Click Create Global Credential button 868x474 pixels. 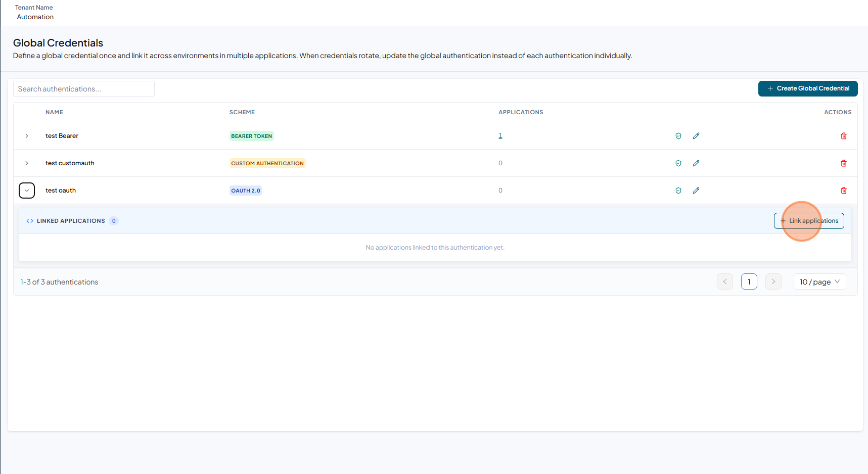click(x=808, y=88)
